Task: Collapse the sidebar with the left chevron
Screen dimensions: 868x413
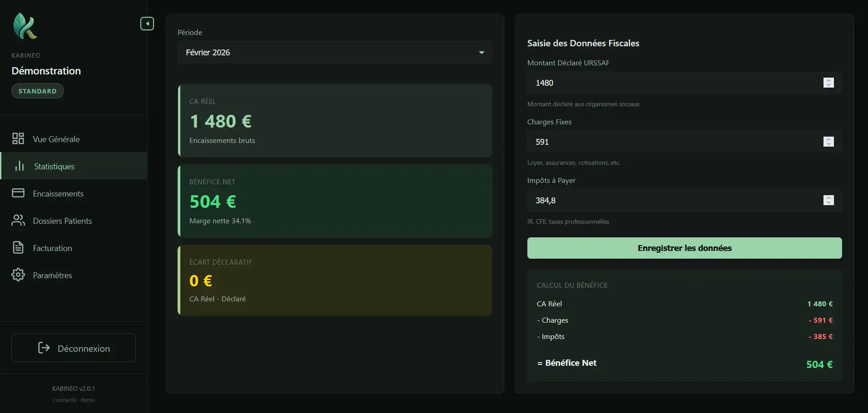Action: tap(147, 24)
